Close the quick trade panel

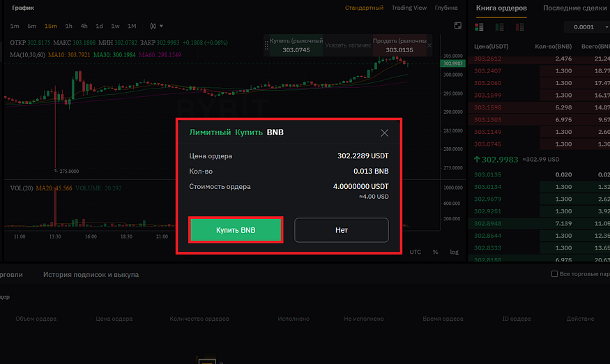tap(429, 45)
